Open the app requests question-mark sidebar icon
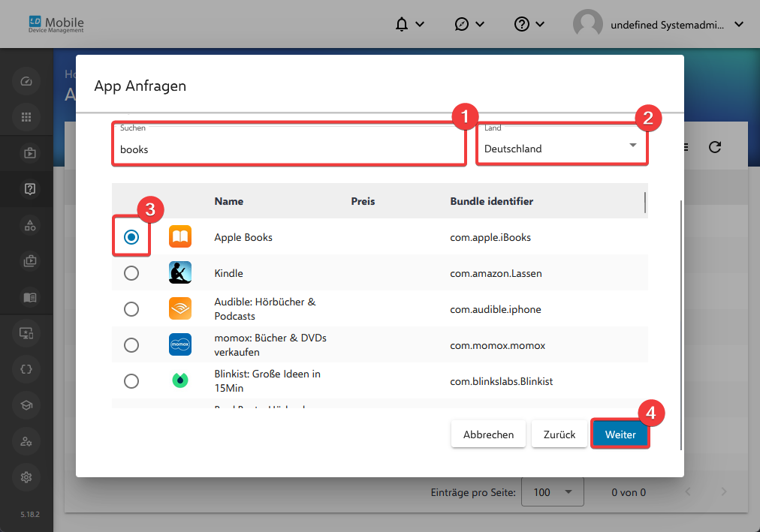The image size is (760, 532). [29, 189]
